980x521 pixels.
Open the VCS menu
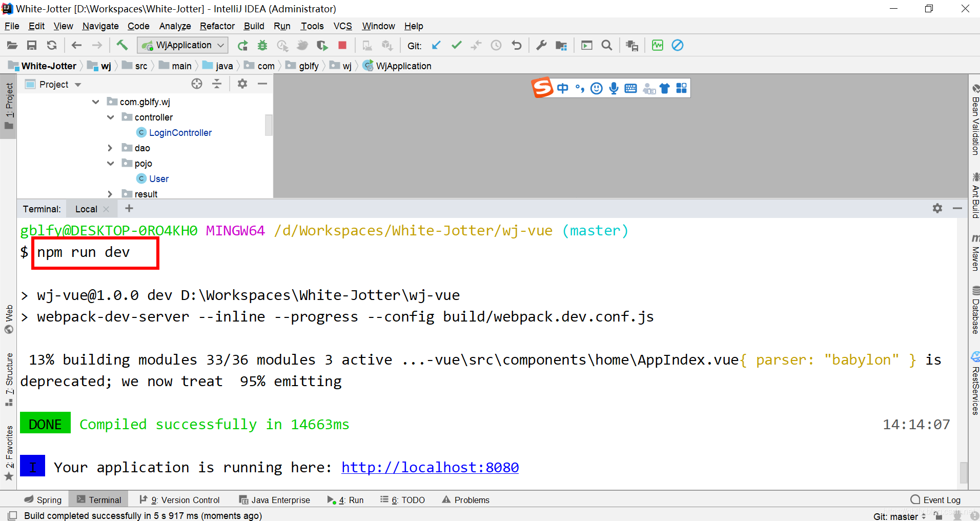point(342,26)
